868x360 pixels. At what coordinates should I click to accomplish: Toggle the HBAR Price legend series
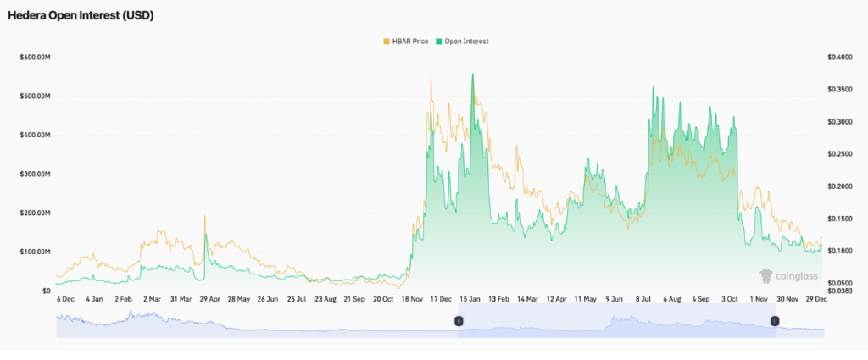(x=406, y=42)
